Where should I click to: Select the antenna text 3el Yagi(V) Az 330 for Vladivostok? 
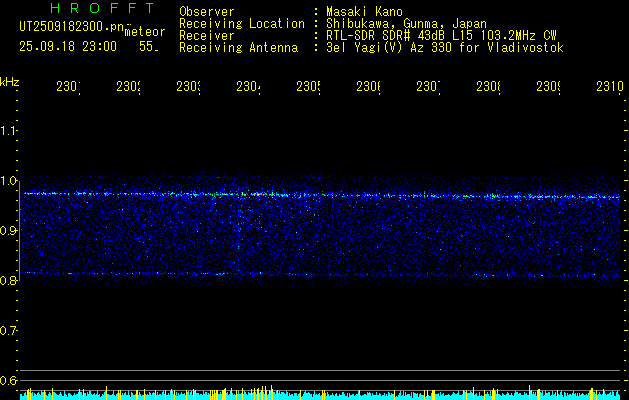445,48
